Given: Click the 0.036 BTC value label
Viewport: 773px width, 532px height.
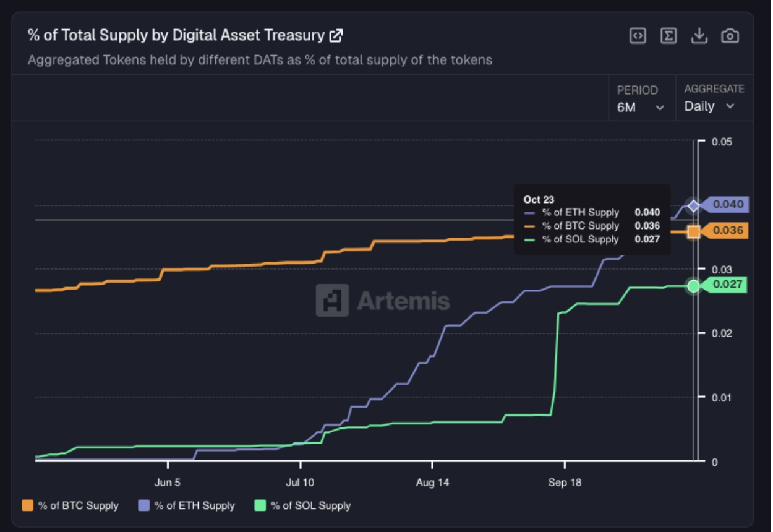Looking at the screenshot, I should point(728,231).
